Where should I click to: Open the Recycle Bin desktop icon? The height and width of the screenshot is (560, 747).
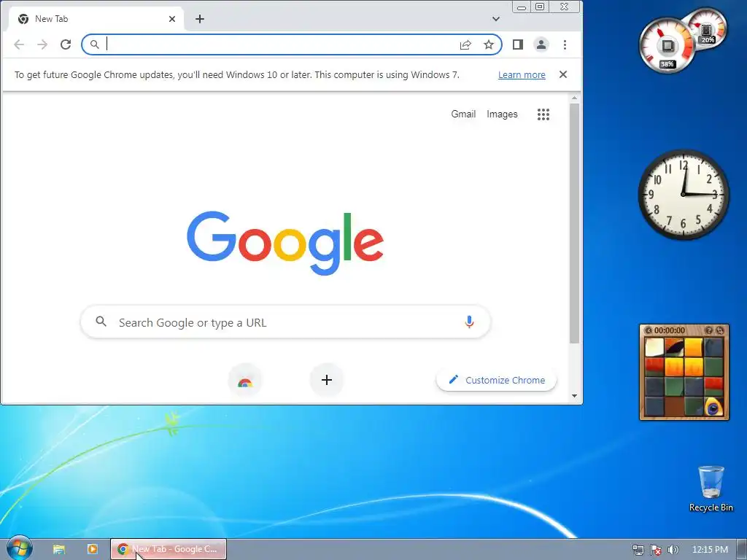click(x=711, y=489)
